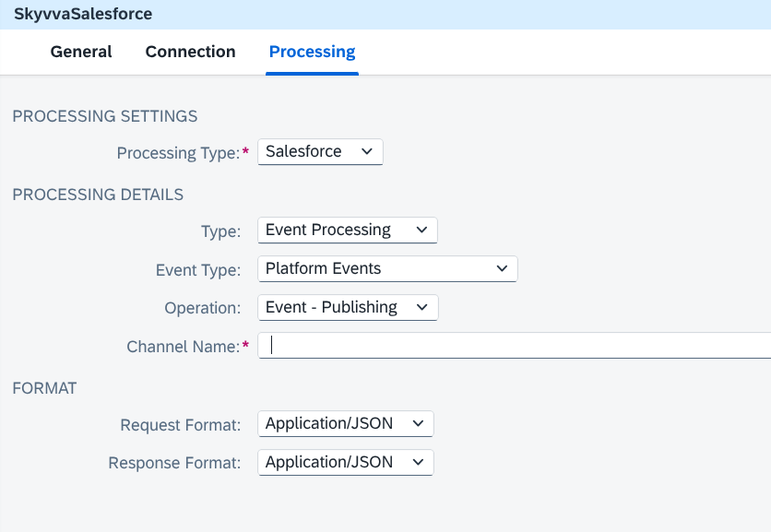771x532 pixels.
Task: Click chevron arrow of Response Format box
Action: tap(418, 462)
